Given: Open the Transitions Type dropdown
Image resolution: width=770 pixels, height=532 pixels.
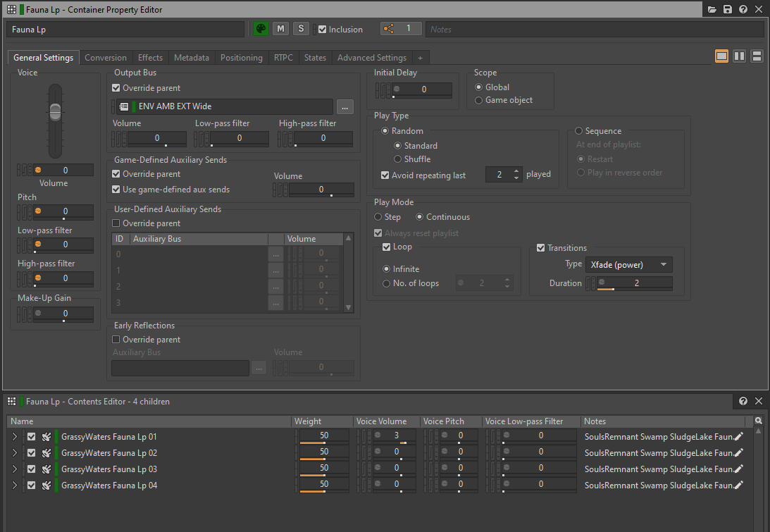Looking at the screenshot, I should coord(628,265).
